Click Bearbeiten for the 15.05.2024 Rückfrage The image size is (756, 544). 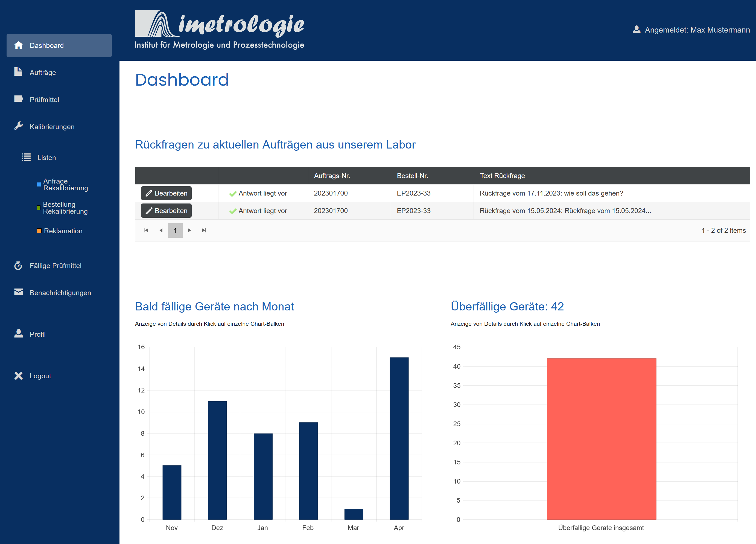(166, 211)
